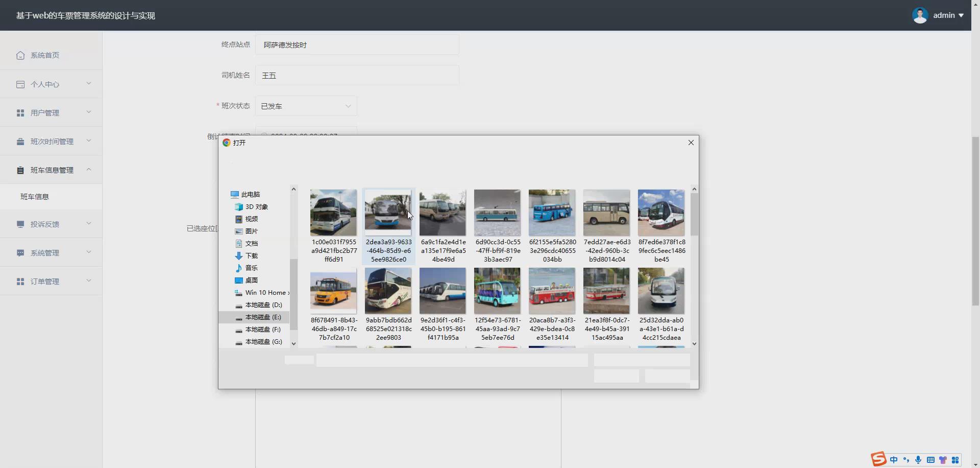Expand 投诉反馈 menu chevron
Screen dimensions: 980x468
click(89, 223)
